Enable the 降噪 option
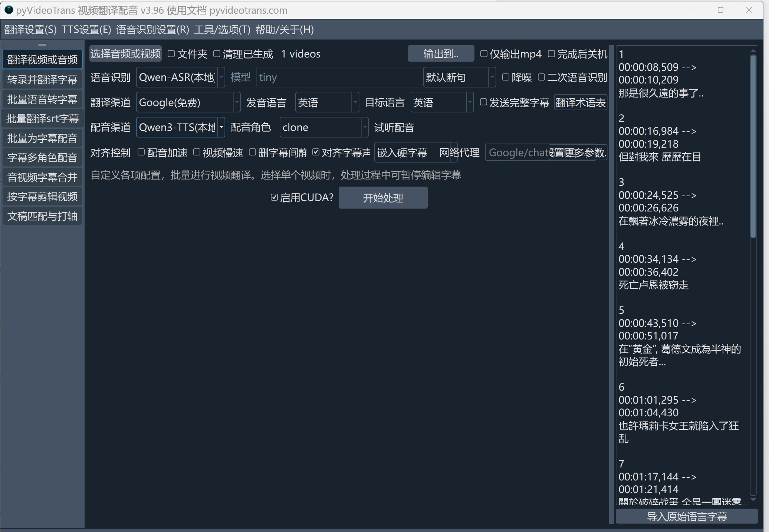The image size is (769, 532). coord(506,77)
